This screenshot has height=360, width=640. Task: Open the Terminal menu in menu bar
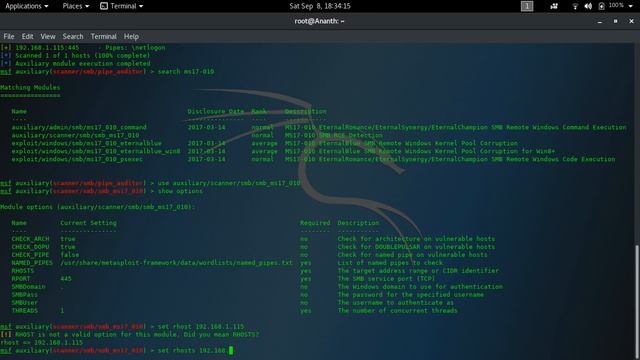103,36
